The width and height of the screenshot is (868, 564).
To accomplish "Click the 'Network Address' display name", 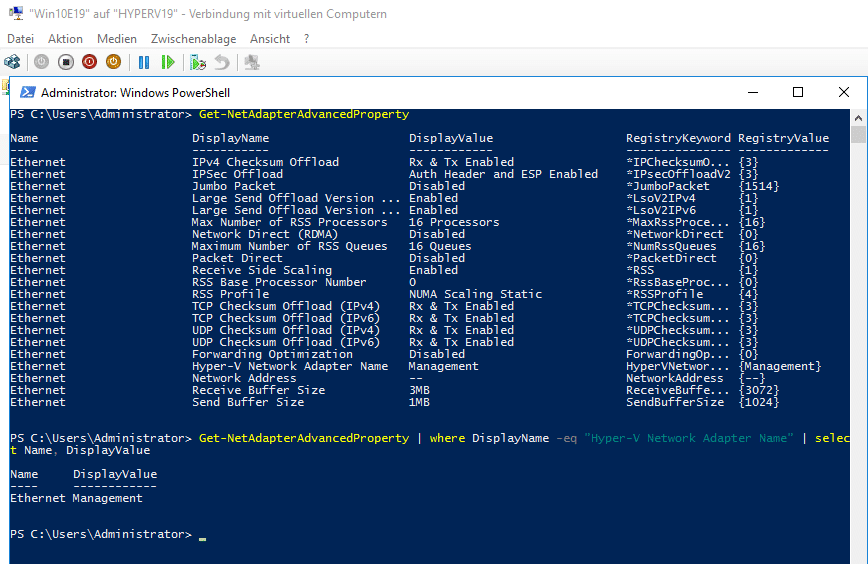I will tap(244, 378).
